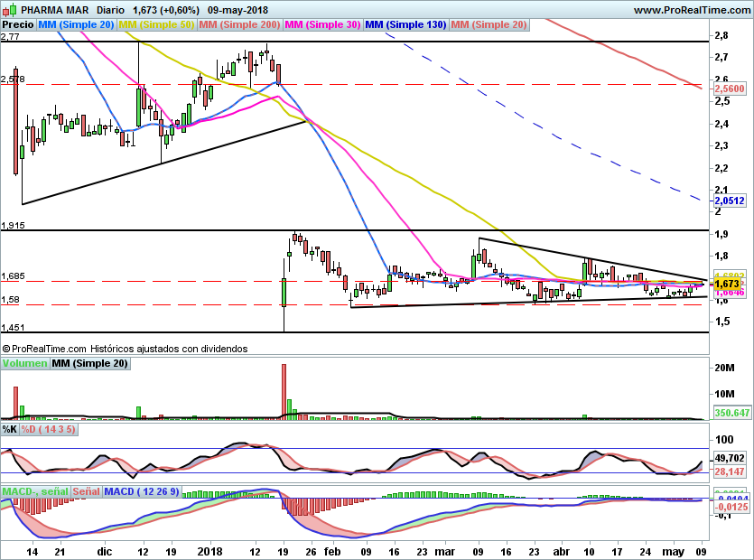The image size is (754, 560).
Task: Select the MACD-, señal histogram label
Action: [x=35, y=491]
